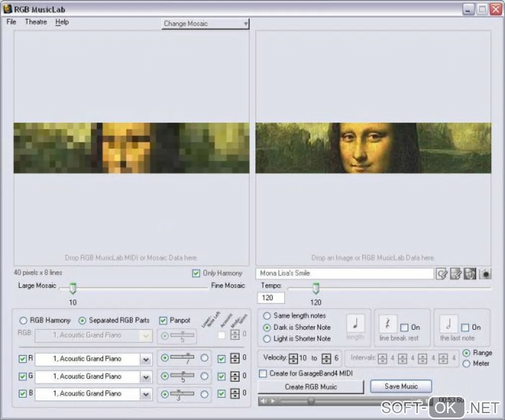Disable the Panpot checkbox

pyautogui.click(x=163, y=320)
